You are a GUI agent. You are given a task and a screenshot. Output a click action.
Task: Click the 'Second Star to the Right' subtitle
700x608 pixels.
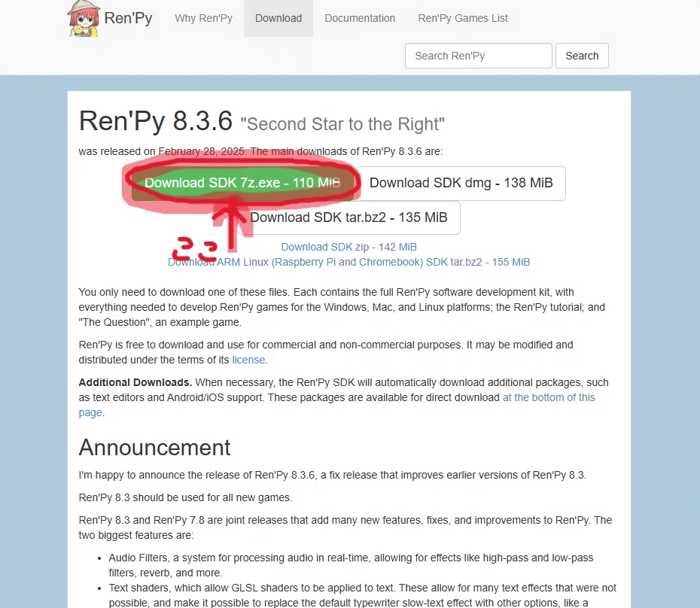coord(342,124)
